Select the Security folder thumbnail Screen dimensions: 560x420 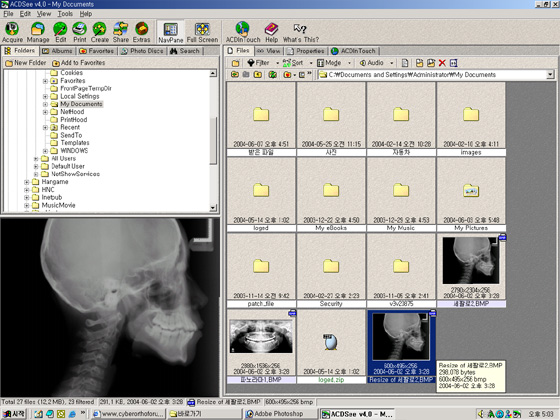click(331, 270)
